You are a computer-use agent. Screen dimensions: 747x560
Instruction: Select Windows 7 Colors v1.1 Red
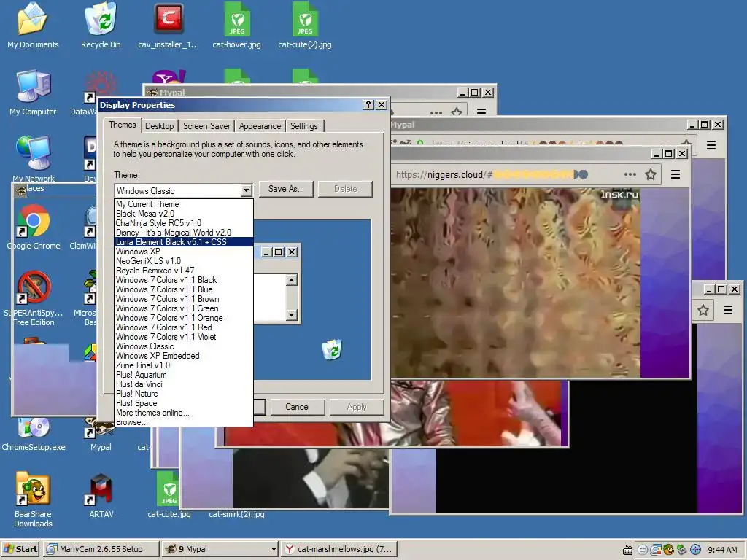tap(184, 327)
